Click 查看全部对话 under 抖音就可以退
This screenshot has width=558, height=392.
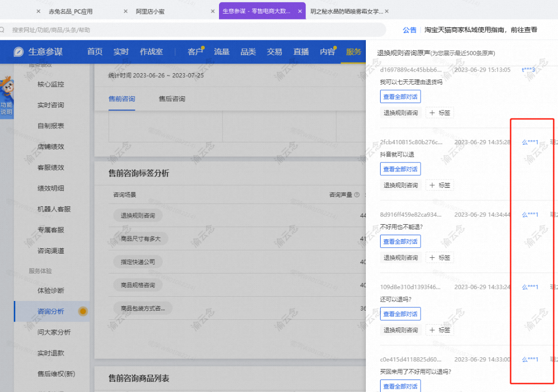coord(401,169)
